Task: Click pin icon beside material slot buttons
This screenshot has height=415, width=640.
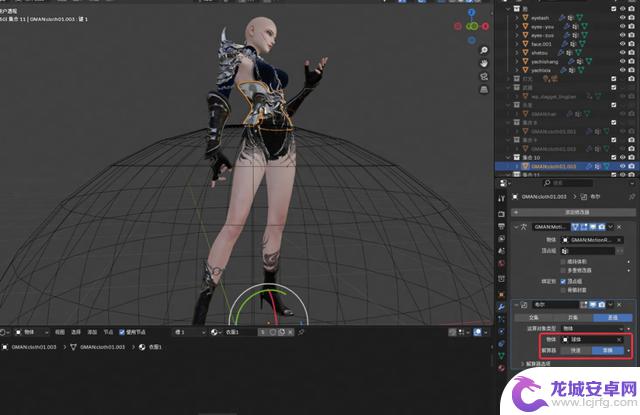Action: pos(301,333)
